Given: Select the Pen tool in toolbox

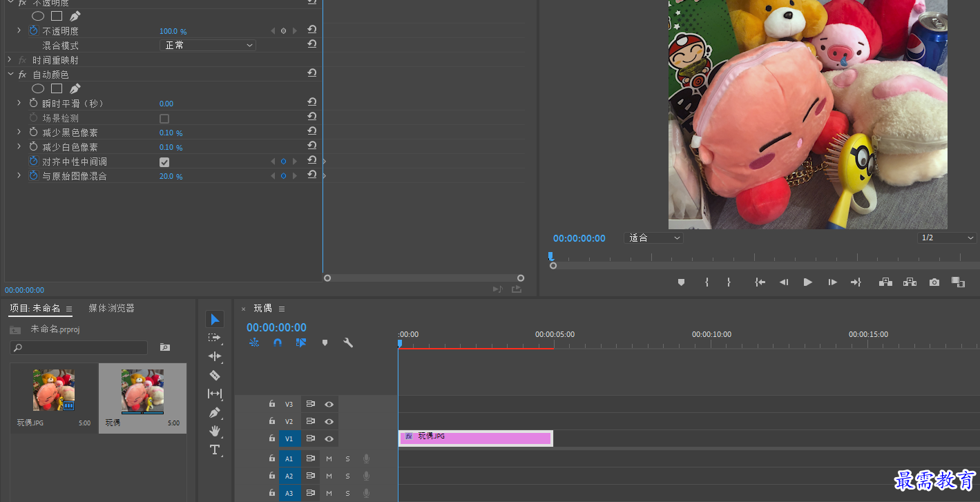Looking at the screenshot, I should pyautogui.click(x=215, y=412).
